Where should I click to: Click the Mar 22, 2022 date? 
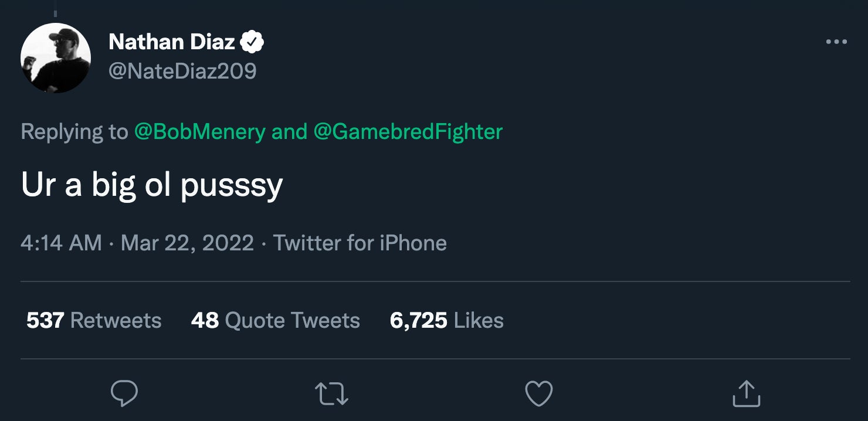187,243
